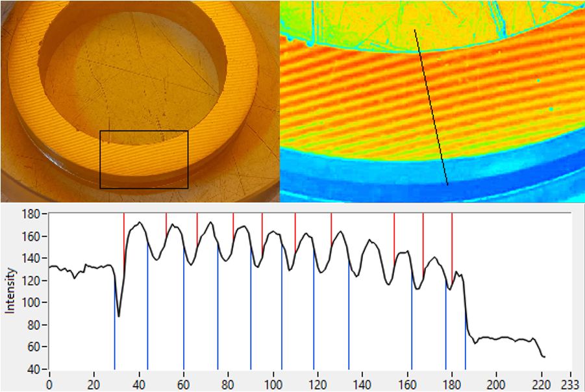Click the inner hole of the printed ring photo
The width and height of the screenshot is (585, 392).
click(140, 84)
